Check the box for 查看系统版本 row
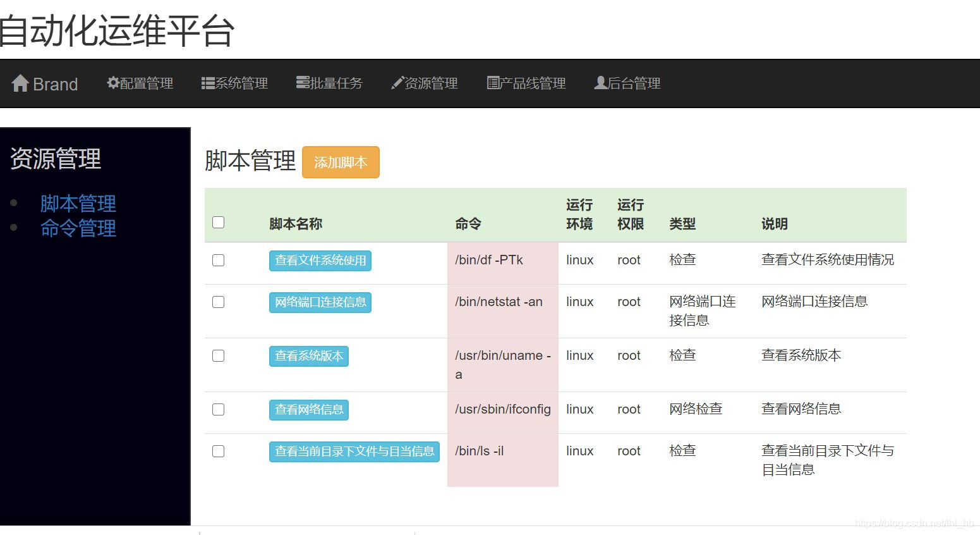Viewport: 980px width, 535px height. pos(219,355)
